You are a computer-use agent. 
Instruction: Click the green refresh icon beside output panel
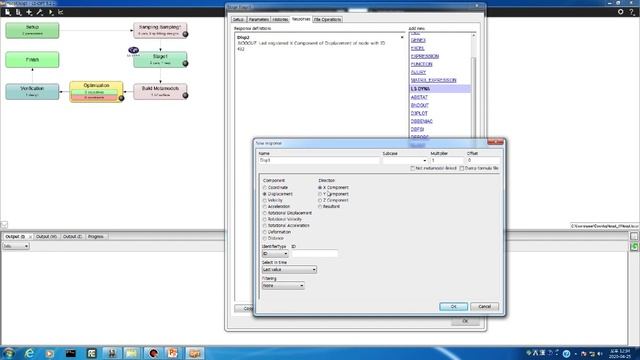click(x=634, y=247)
